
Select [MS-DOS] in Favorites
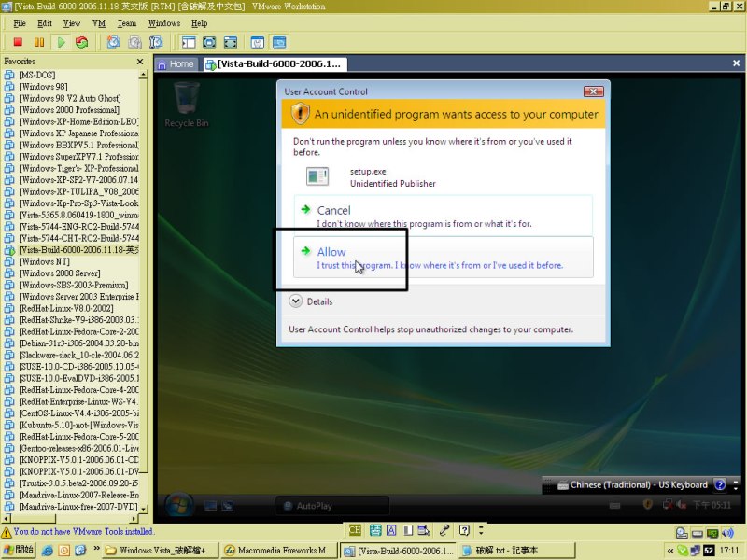point(37,75)
